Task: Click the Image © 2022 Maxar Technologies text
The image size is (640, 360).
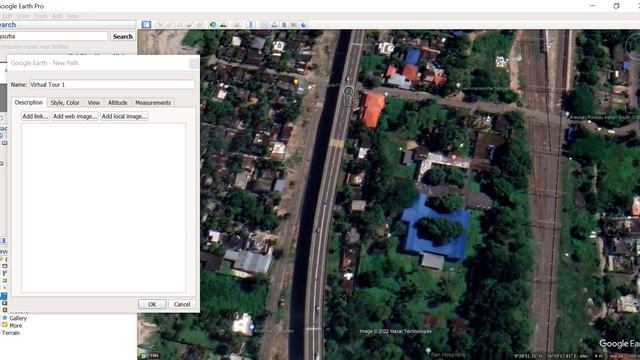Action: click(395, 331)
